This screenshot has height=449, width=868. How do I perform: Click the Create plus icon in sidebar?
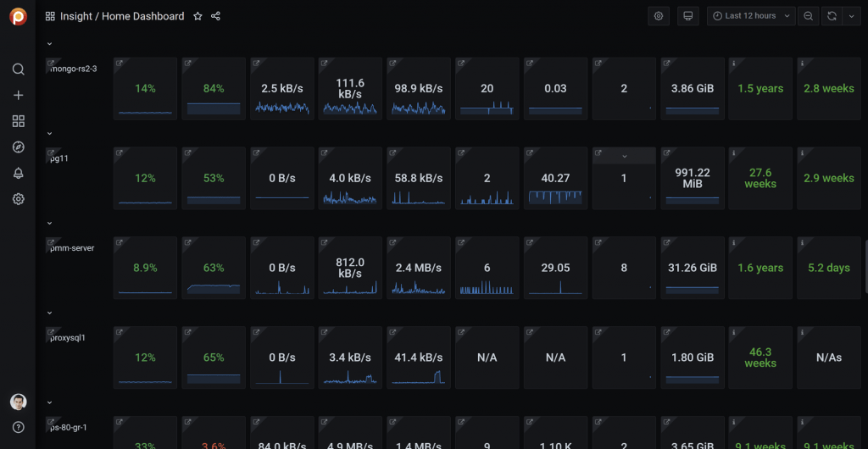tap(19, 95)
